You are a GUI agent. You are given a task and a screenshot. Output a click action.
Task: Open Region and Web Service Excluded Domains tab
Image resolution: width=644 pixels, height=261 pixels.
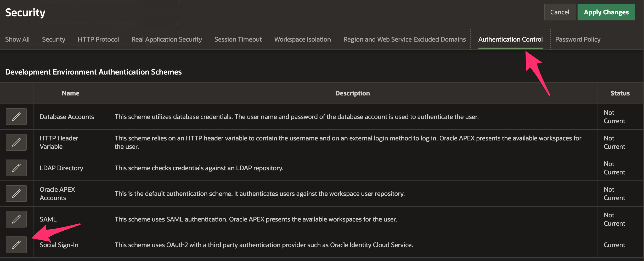[405, 39]
